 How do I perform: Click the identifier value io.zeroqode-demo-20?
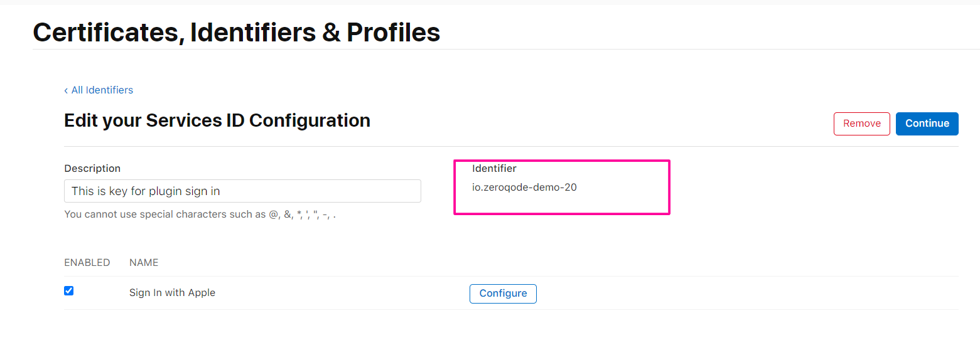[524, 187]
